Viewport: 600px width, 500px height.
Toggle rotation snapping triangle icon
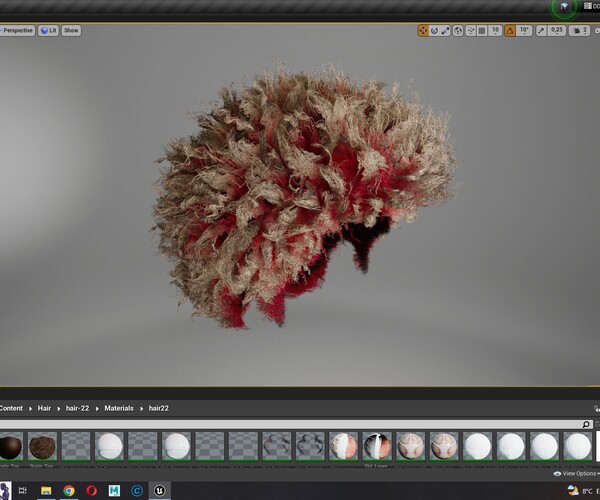pos(510,31)
